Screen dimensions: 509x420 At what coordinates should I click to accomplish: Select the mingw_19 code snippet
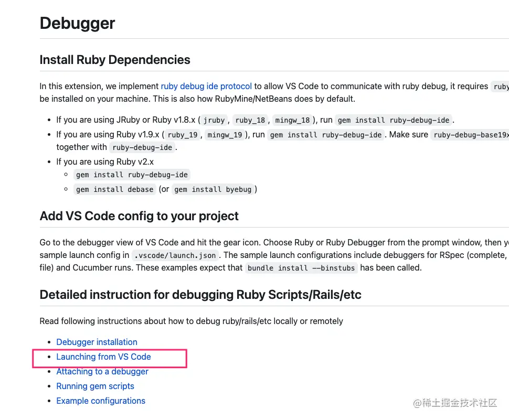225,135
